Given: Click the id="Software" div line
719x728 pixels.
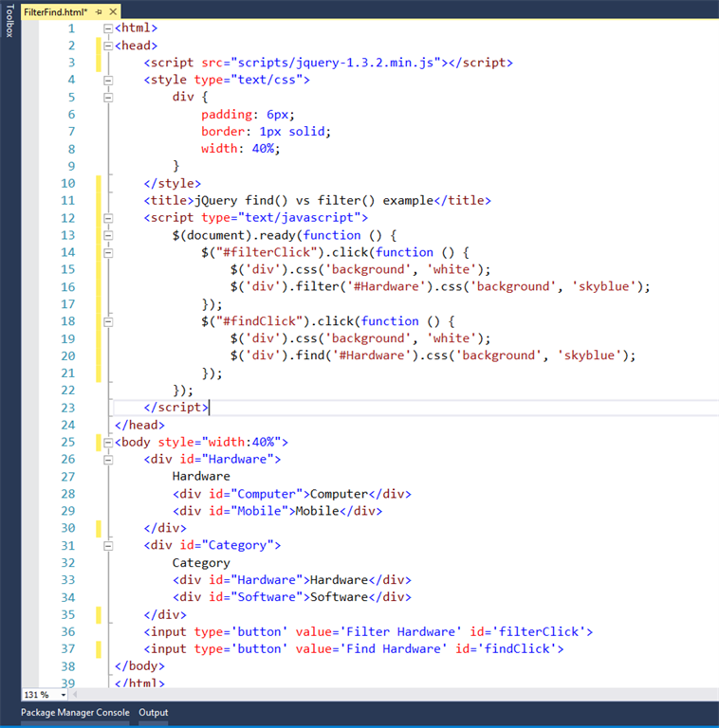Looking at the screenshot, I should point(292,597).
